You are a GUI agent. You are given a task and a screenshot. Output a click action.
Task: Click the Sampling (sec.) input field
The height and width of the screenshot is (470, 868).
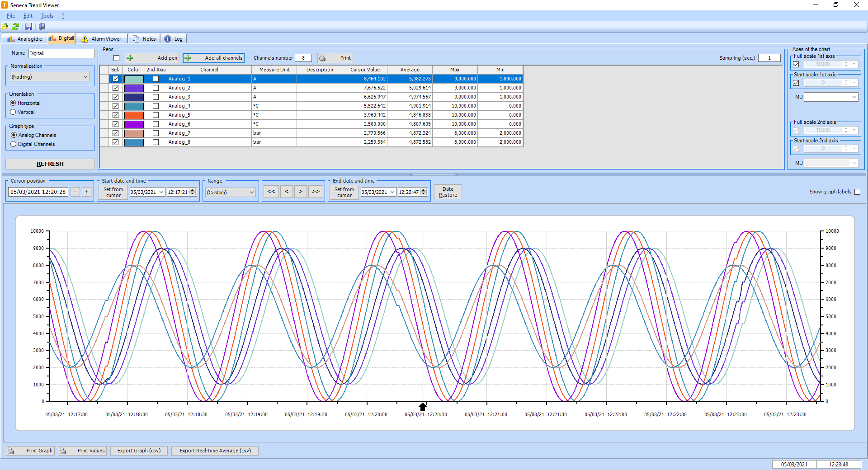click(769, 58)
